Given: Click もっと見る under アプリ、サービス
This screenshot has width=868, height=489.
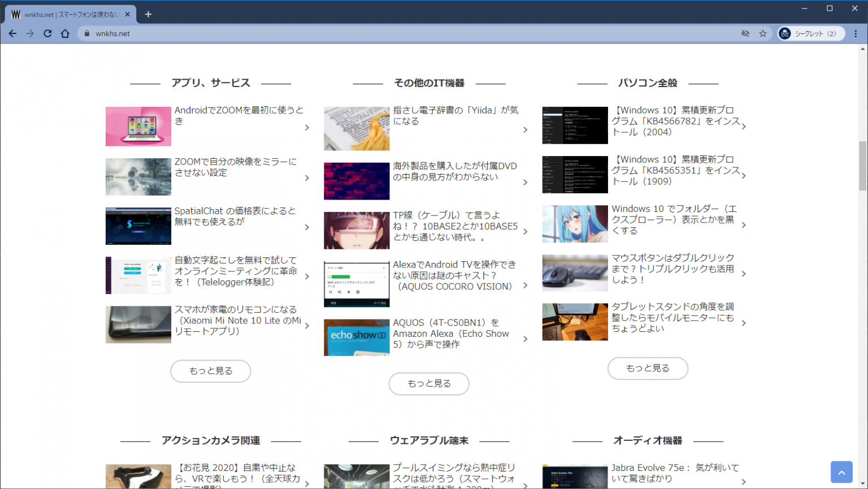Looking at the screenshot, I should [210, 371].
